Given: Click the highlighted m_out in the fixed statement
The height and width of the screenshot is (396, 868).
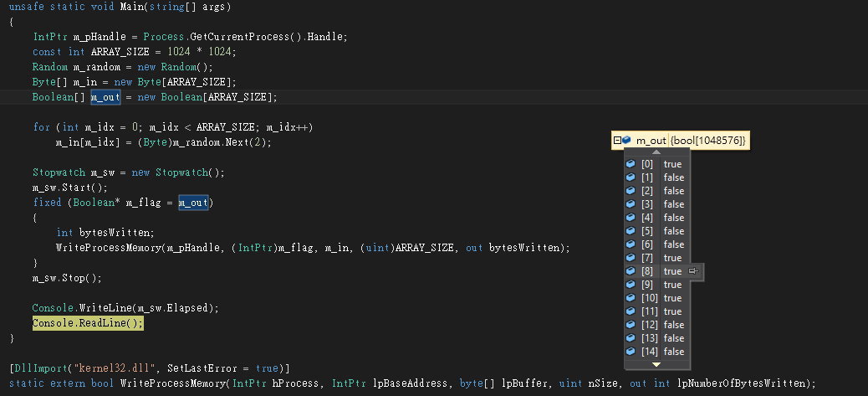Looking at the screenshot, I should pyautogui.click(x=193, y=203).
